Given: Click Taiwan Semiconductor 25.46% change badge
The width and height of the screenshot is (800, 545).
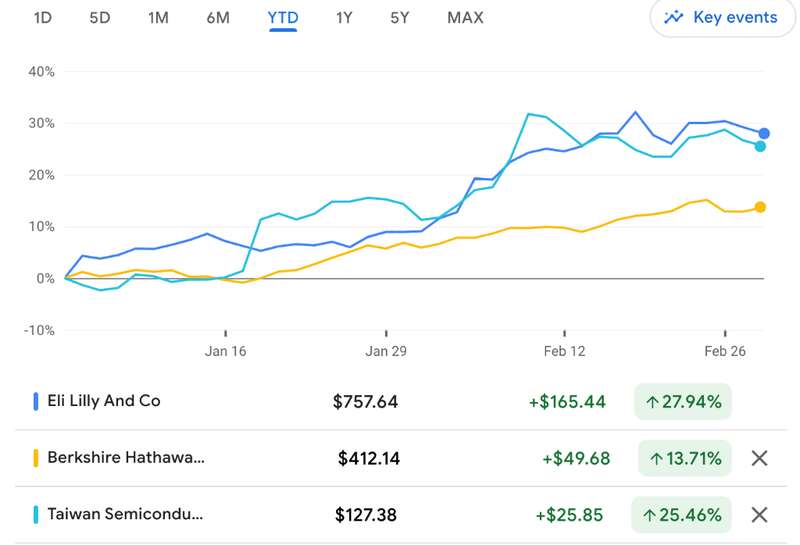Looking at the screenshot, I should [x=682, y=515].
